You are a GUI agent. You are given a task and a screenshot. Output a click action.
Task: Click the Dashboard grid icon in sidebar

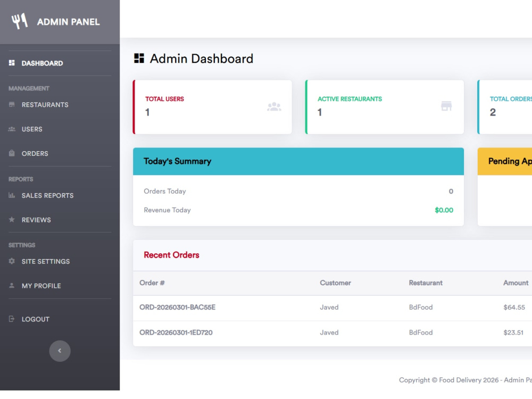coord(12,63)
